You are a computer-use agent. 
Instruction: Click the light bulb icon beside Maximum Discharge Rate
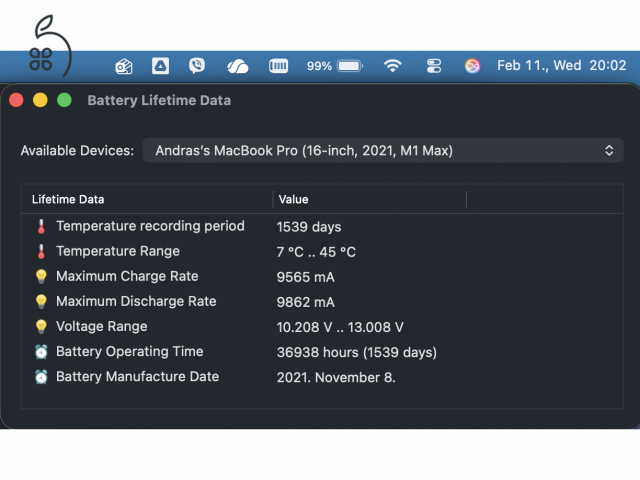click(41, 302)
